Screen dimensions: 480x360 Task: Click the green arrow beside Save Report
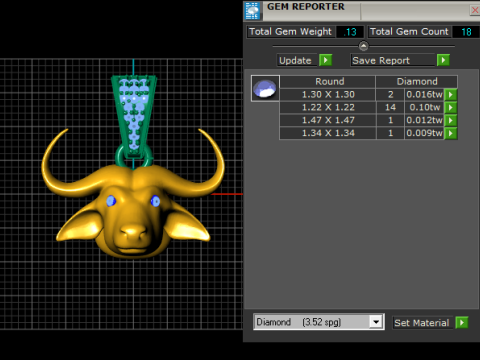(x=443, y=60)
